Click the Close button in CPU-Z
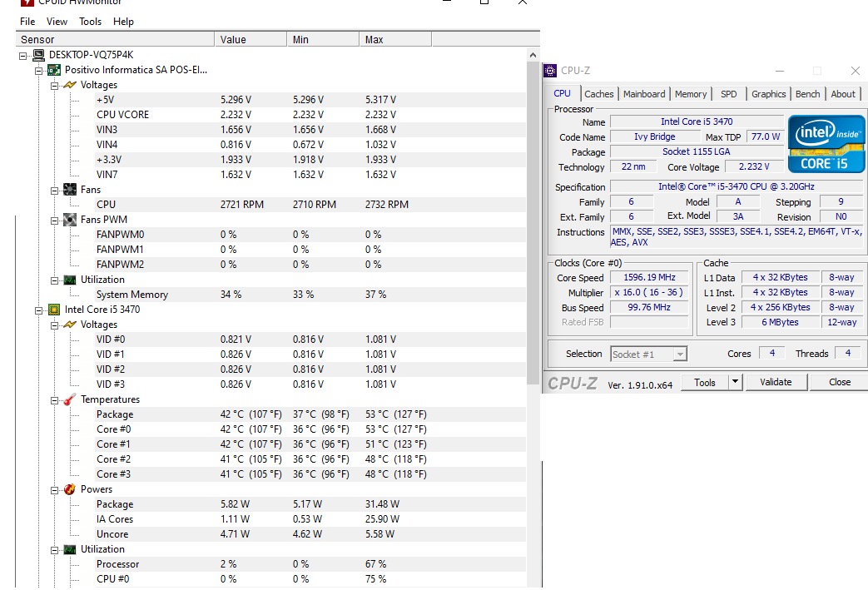868x590 pixels. pos(839,382)
